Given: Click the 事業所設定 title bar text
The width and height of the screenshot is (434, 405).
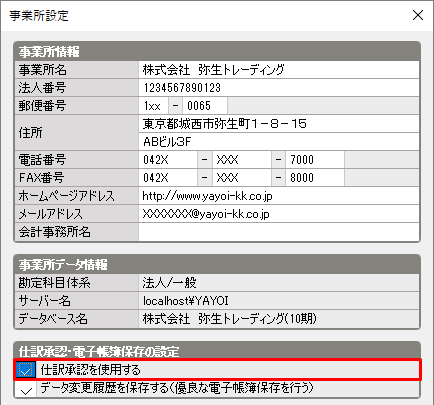Looking at the screenshot, I should pos(39,16).
